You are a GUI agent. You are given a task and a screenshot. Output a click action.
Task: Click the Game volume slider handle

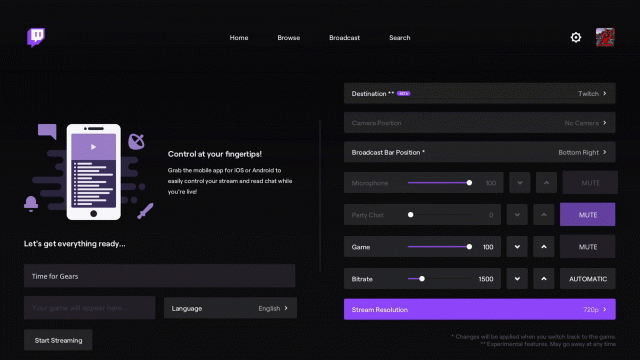pyautogui.click(x=469, y=247)
